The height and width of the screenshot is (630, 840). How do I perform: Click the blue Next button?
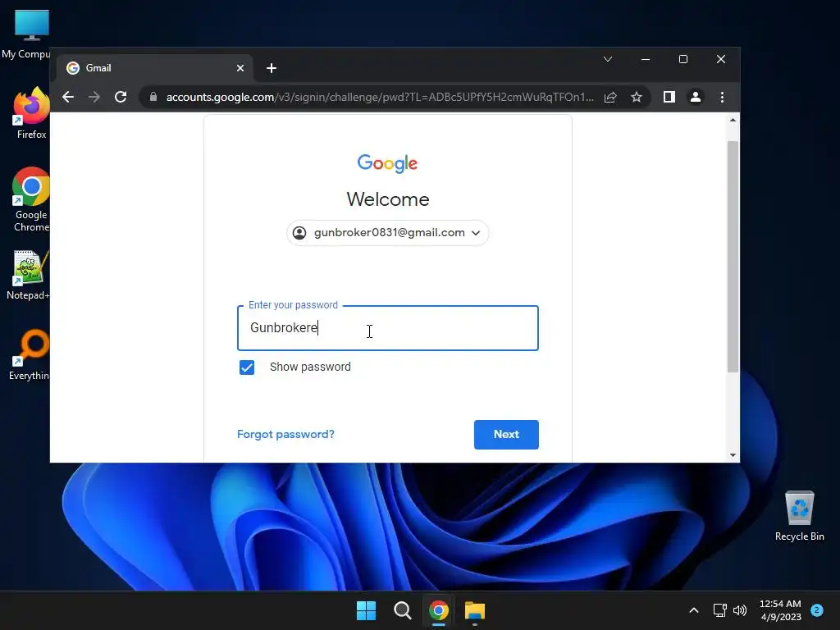[506, 435]
